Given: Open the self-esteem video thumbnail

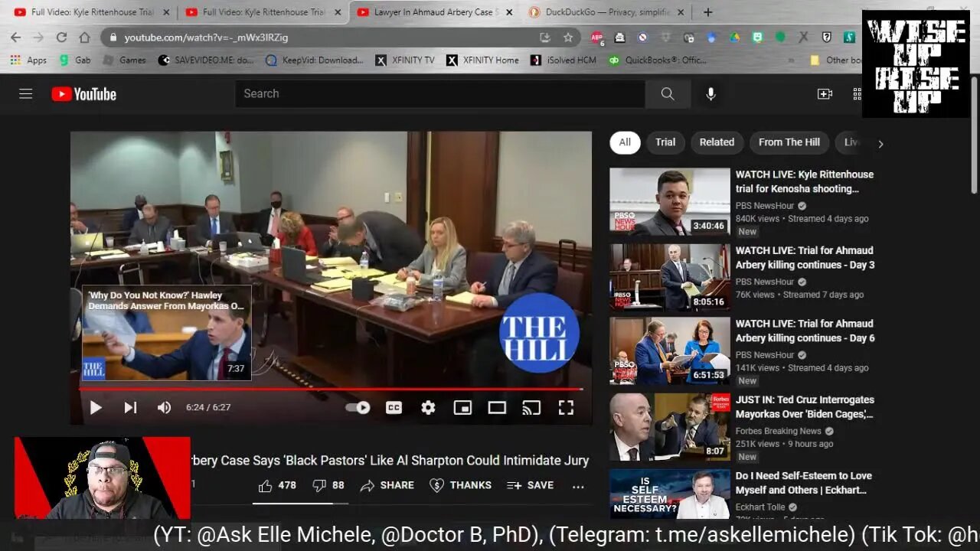Looking at the screenshot, I should point(670,494).
